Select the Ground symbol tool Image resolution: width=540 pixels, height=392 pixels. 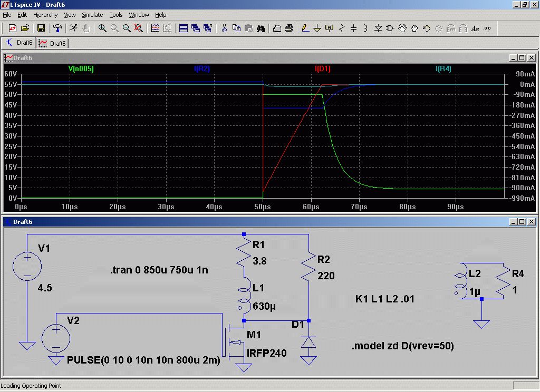[x=317, y=28]
